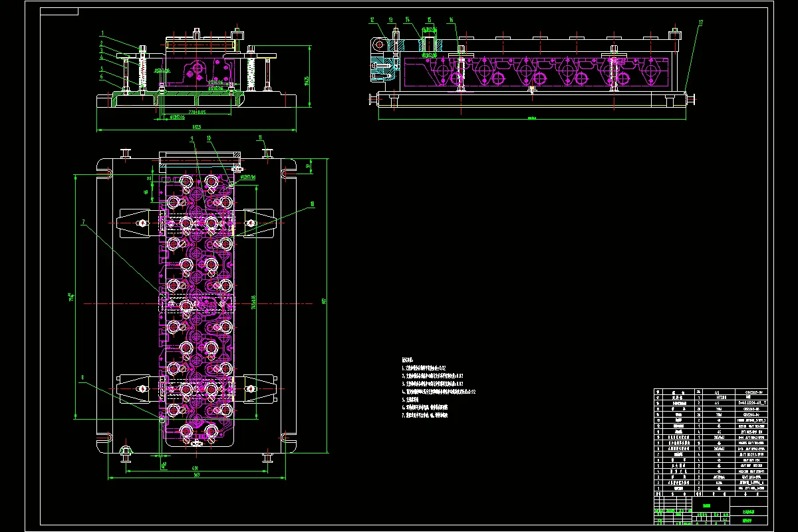Click part balloon number 9 above plan view
The image size is (798, 532).
[192, 138]
